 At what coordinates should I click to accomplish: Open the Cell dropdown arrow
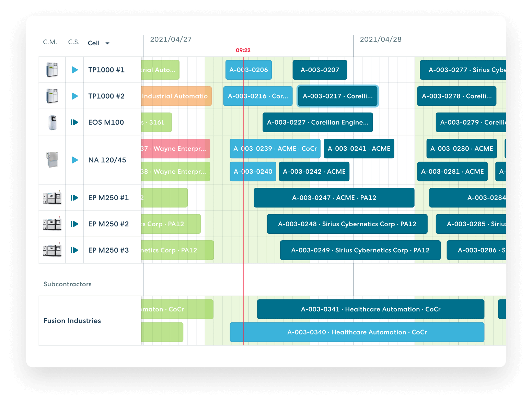(x=107, y=43)
